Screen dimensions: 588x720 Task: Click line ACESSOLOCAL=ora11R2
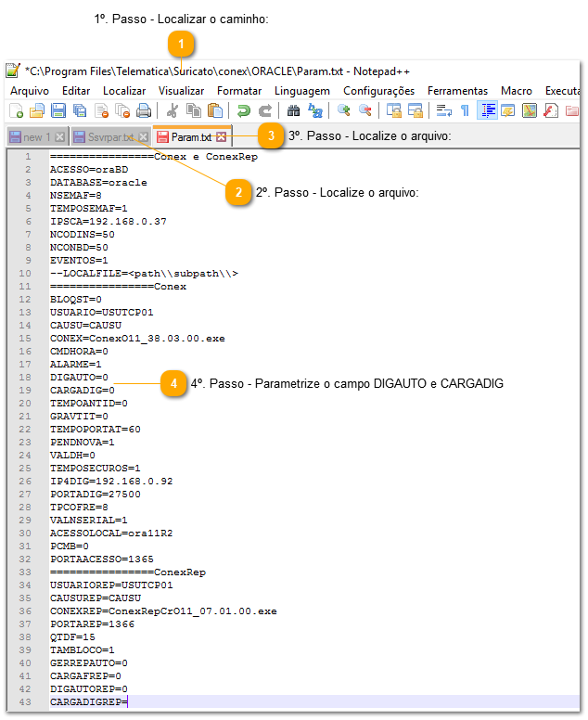111,534
